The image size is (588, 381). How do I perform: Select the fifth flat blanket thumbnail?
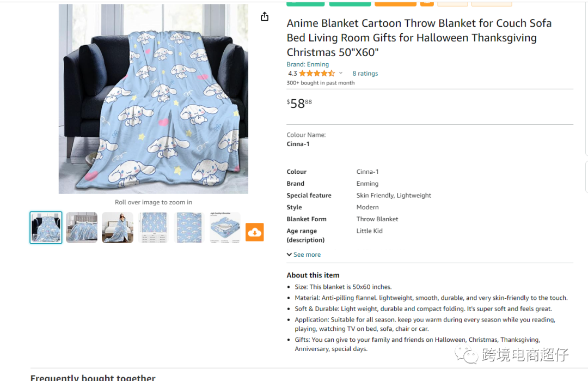189,227
